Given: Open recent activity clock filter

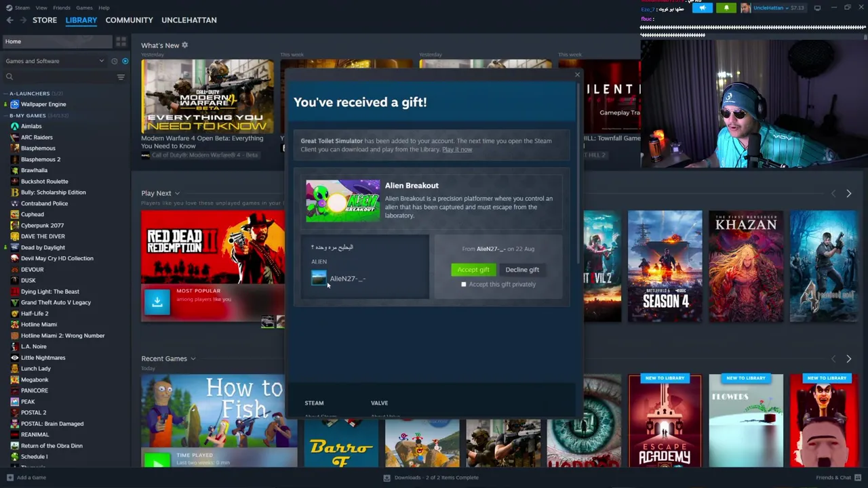Looking at the screenshot, I should point(114,61).
